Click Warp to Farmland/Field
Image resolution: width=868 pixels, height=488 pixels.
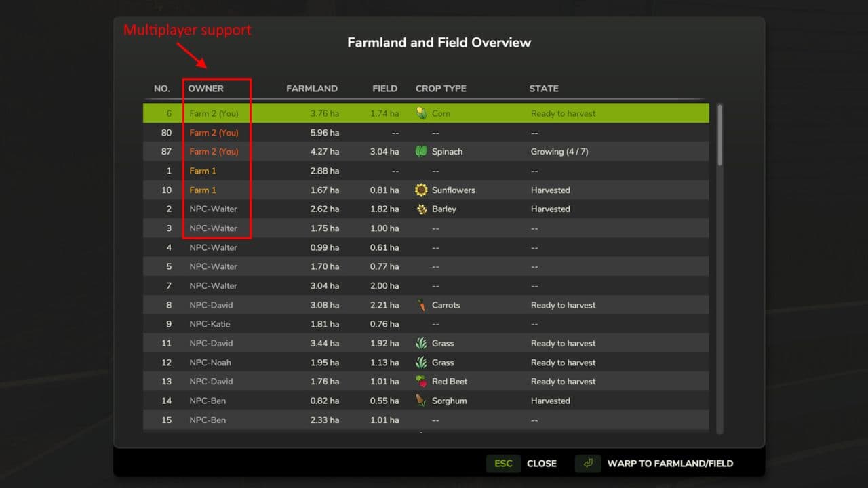(670, 464)
